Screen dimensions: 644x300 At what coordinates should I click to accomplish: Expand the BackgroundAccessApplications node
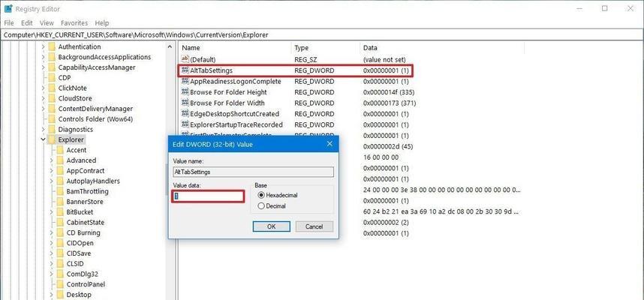point(43,57)
